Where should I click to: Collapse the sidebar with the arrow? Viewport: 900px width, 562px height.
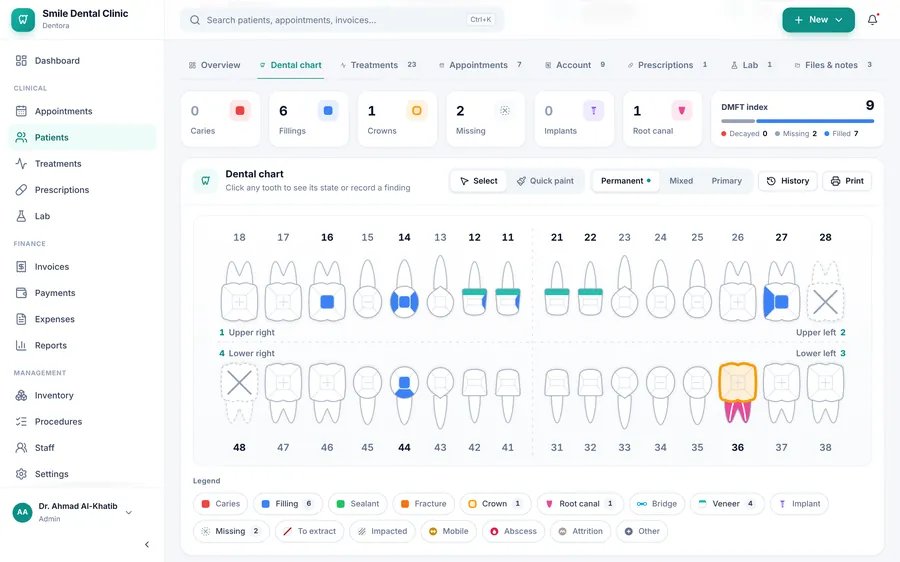(x=147, y=544)
